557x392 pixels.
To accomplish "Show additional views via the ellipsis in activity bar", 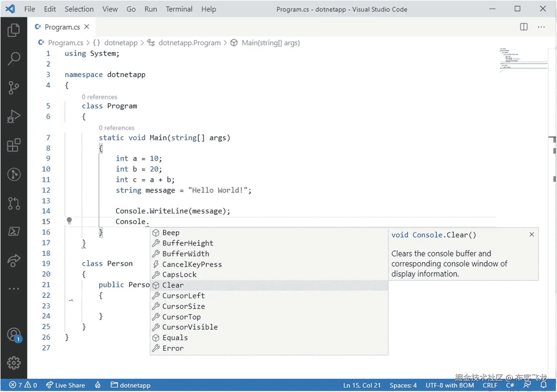I will [14, 288].
